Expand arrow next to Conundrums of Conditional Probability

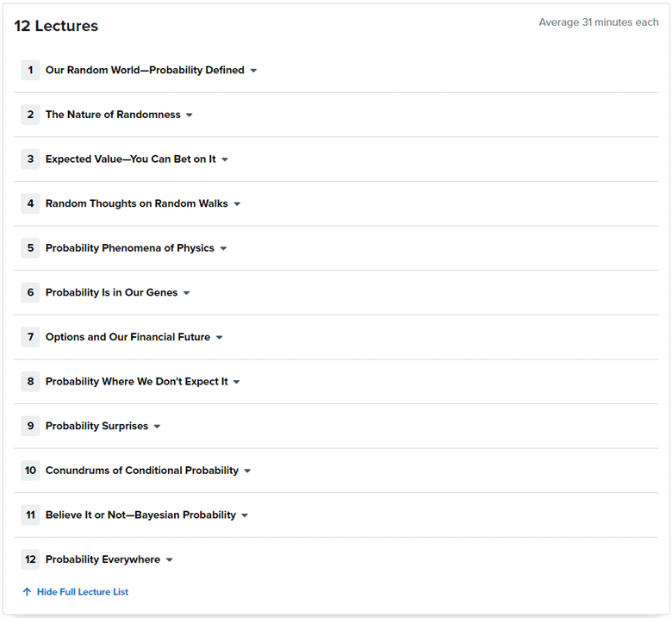(247, 471)
